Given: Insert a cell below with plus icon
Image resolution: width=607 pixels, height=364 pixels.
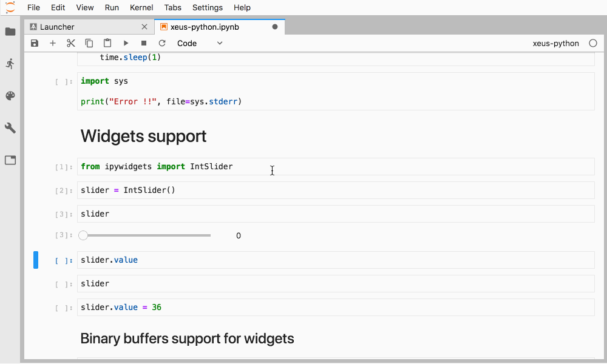Looking at the screenshot, I should click(x=53, y=43).
